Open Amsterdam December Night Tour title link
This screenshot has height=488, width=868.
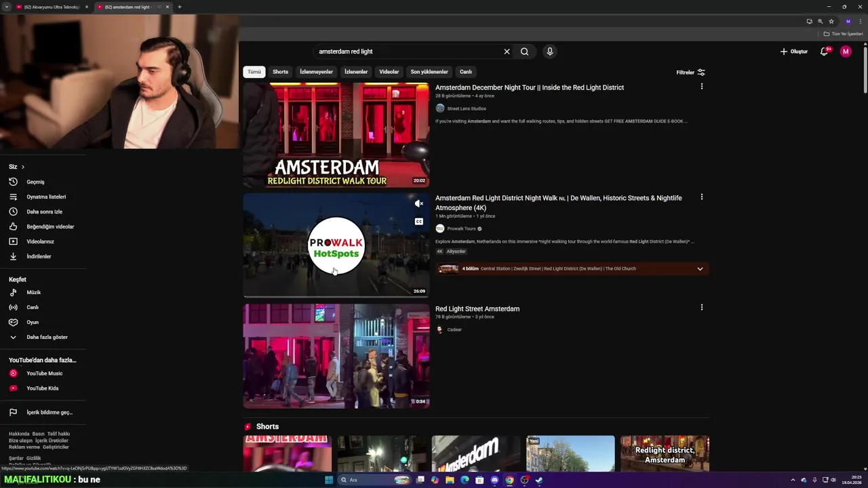530,87
